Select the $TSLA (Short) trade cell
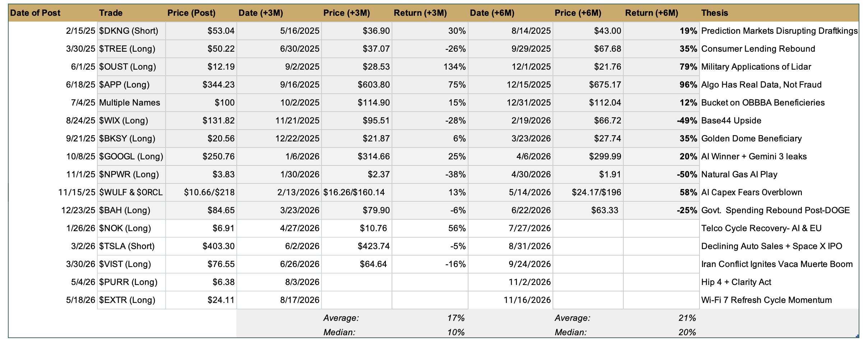Screen dimensions: 868x346 click(131, 246)
